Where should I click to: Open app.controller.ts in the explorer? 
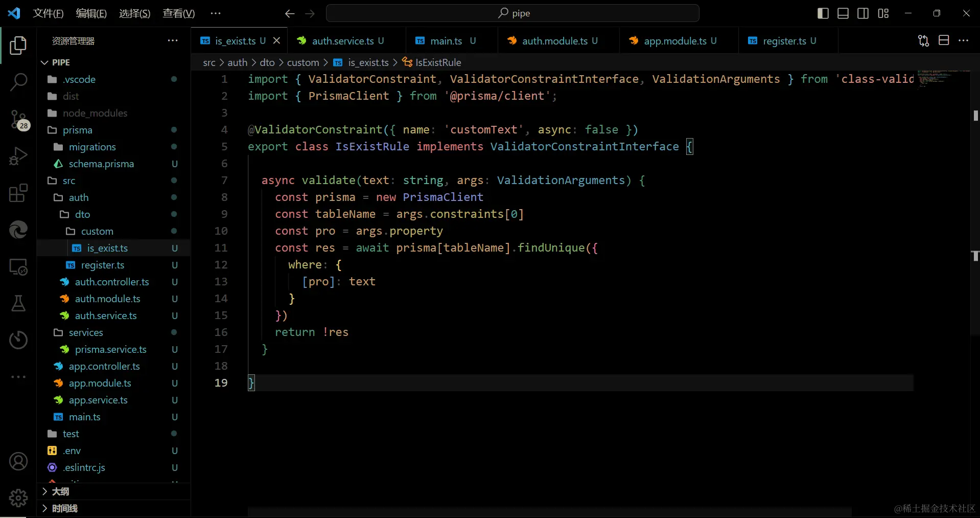point(113,366)
